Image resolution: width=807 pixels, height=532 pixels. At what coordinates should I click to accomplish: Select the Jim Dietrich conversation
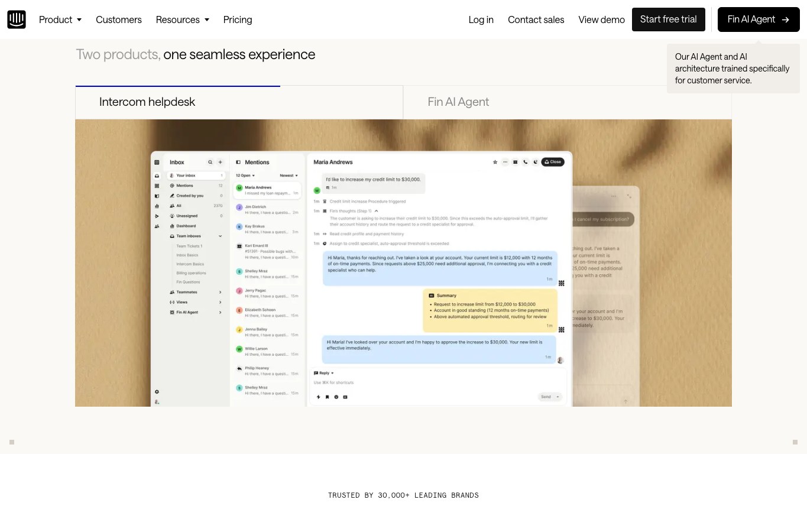point(267,209)
